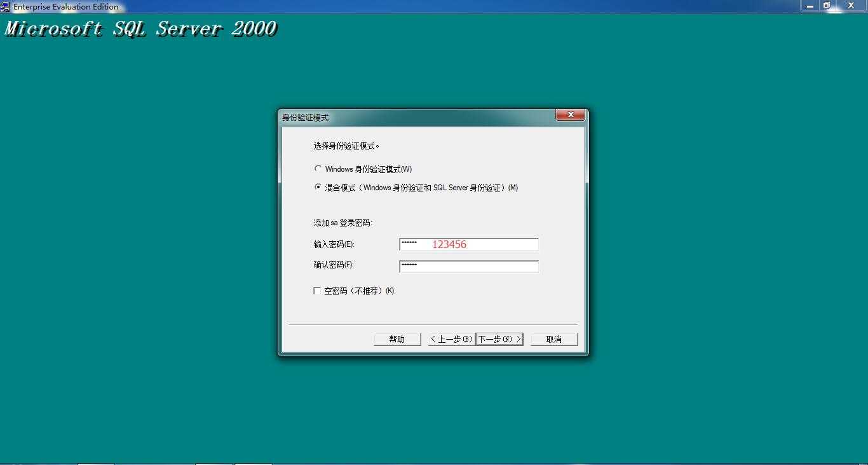The image size is (868, 465).
Task: Click the 输入密码(E) label
Action: pos(334,244)
